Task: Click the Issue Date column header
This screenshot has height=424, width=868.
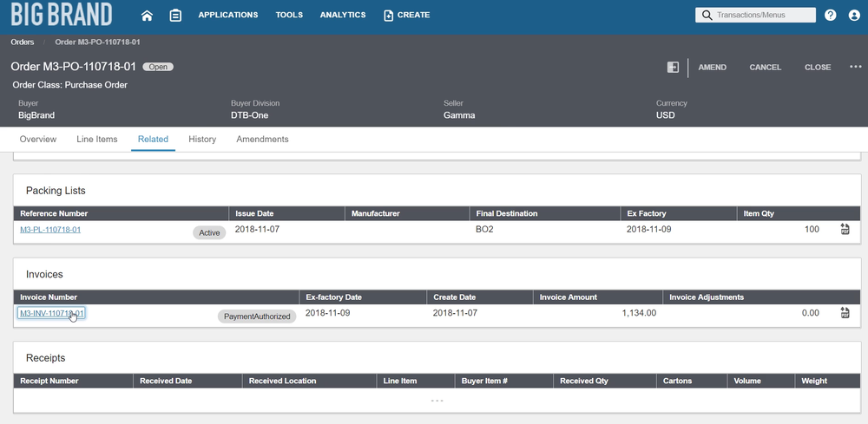Action: point(286,213)
